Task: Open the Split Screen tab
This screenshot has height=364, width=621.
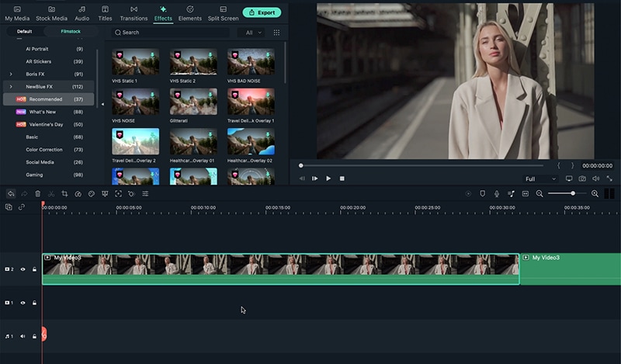Action: click(223, 13)
